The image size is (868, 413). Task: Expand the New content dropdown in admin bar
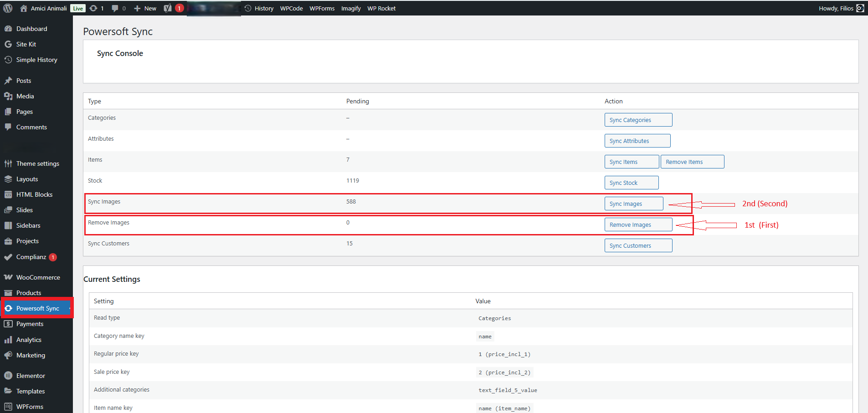pyautogui.click(x=145, y=8)
